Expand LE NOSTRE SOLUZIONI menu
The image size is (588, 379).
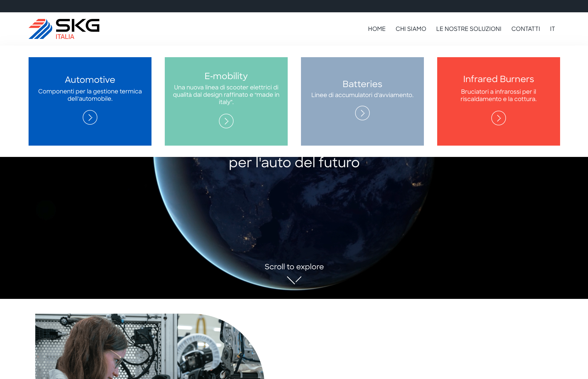(x=468, y=29)
